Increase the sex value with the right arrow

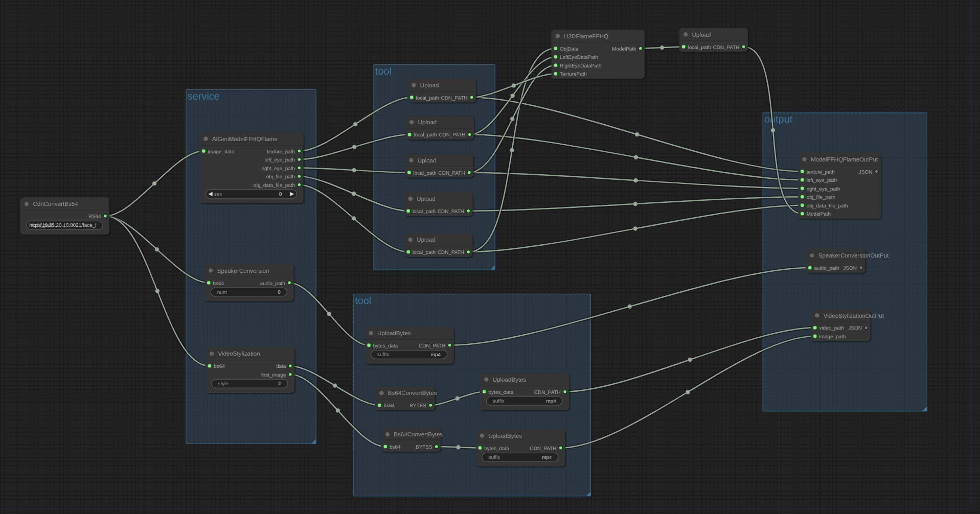pyautogui.click(x=292, y=194)
